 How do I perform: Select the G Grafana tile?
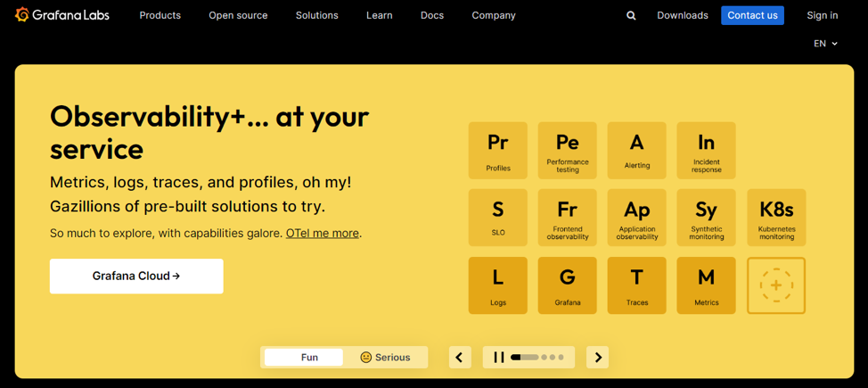click(x=567, y=285)
